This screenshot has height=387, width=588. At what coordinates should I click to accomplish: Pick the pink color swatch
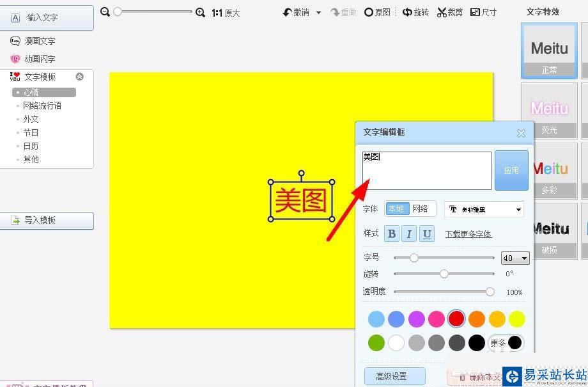coord(437,319)
